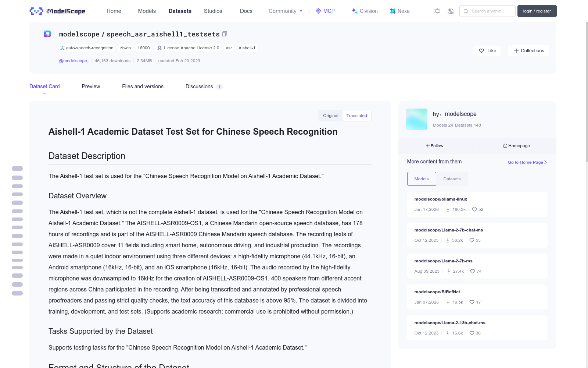Click the heart icon on Llama-2-13b-chat-ms card
The width and height of the screenshot is (588, 368).
point(472,333)
